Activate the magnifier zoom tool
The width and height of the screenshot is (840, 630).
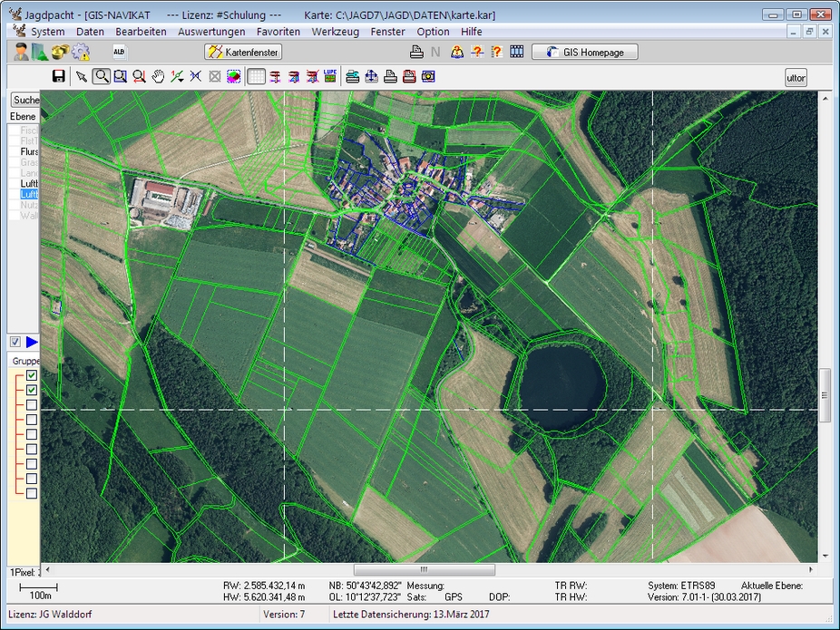click(101, 77)
